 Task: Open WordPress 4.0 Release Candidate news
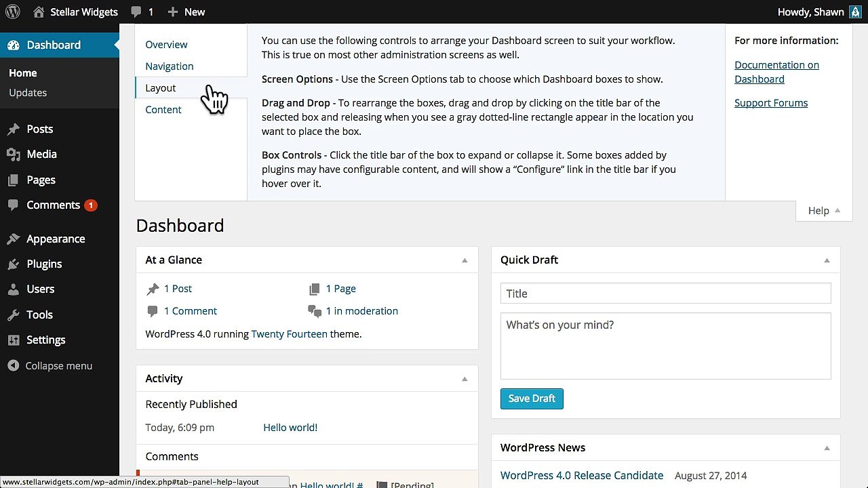point(582,476)
